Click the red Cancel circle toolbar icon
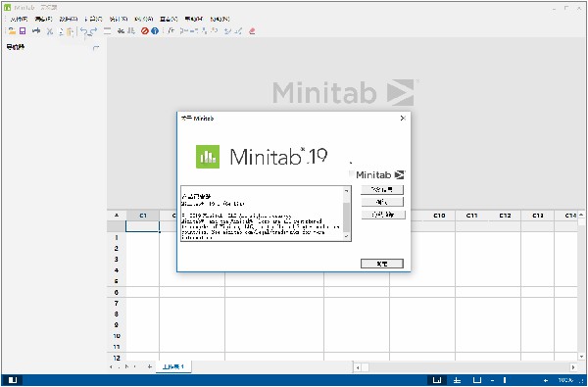588x387 pixels. pos(145,31)
